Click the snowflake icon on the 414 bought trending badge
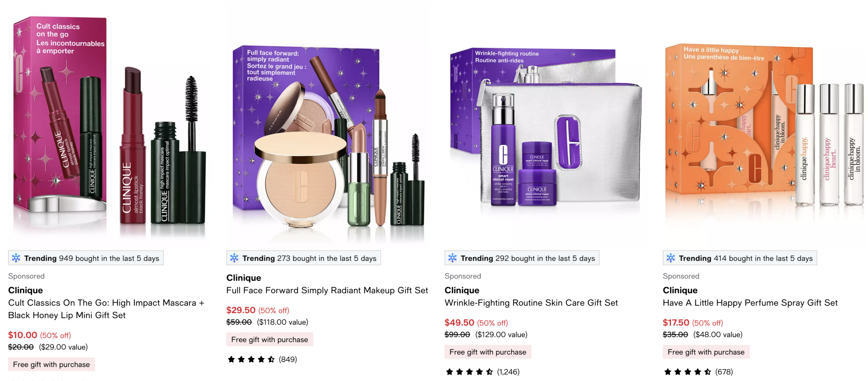This screenshot has height=381, width=868. click(670, 258)
